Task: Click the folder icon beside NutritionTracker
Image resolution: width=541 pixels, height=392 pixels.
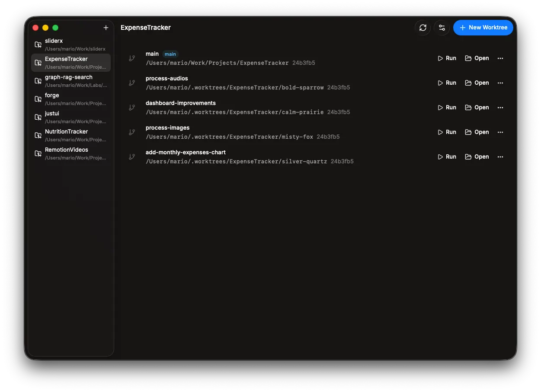Action: point(38,135)
